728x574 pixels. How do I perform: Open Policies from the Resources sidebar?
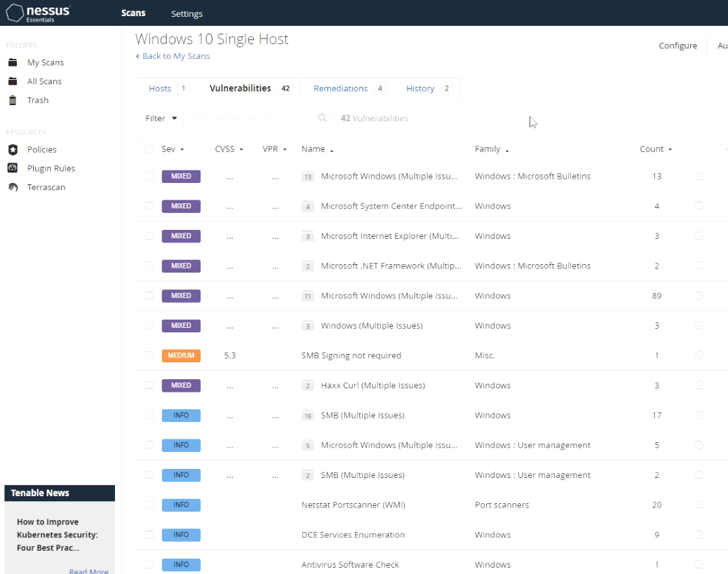(42, 149)
